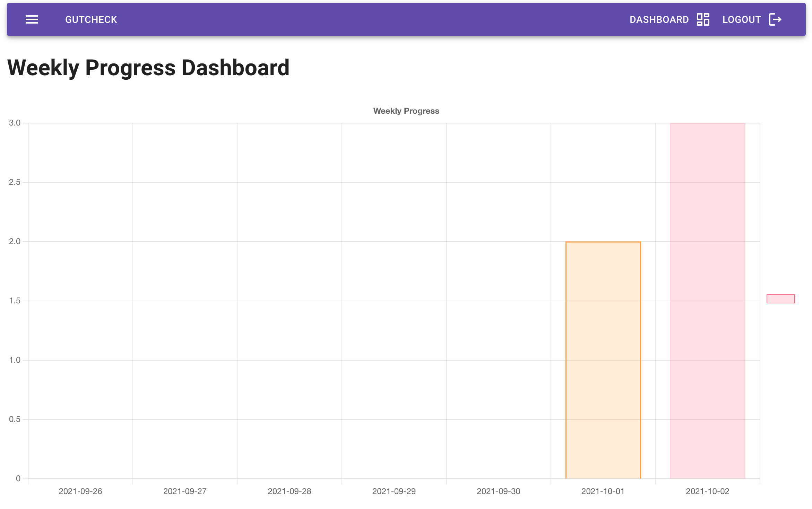Viewport: 812px width, 509px height.
Task: Click the 2021-09-29 axis label
Action: point(394,491)
